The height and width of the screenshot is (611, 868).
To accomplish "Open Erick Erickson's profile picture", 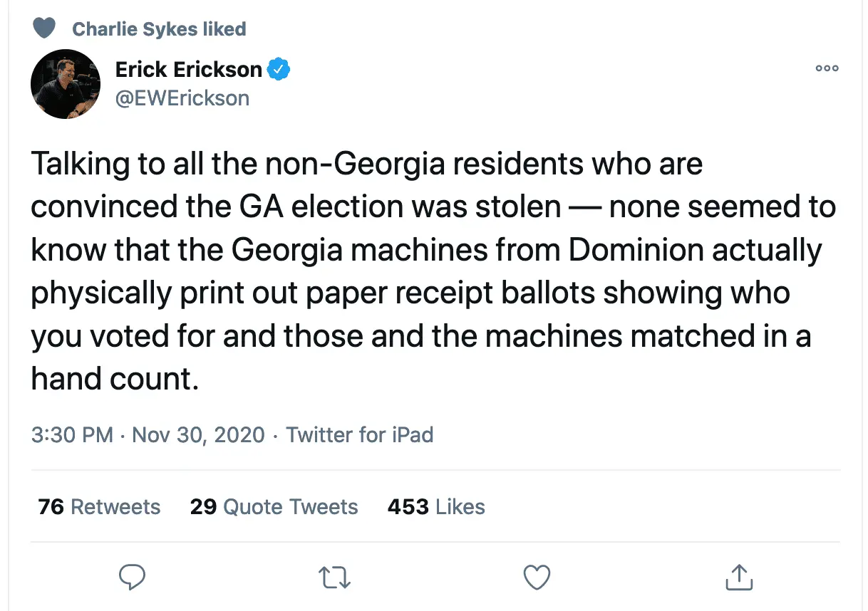I will (x=65, y=84).
